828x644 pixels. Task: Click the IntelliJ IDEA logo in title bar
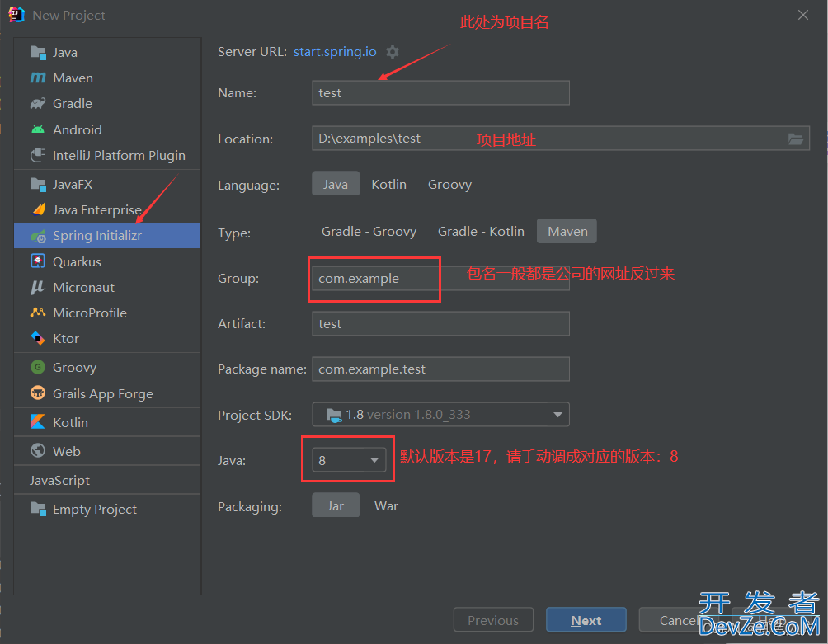16,15
